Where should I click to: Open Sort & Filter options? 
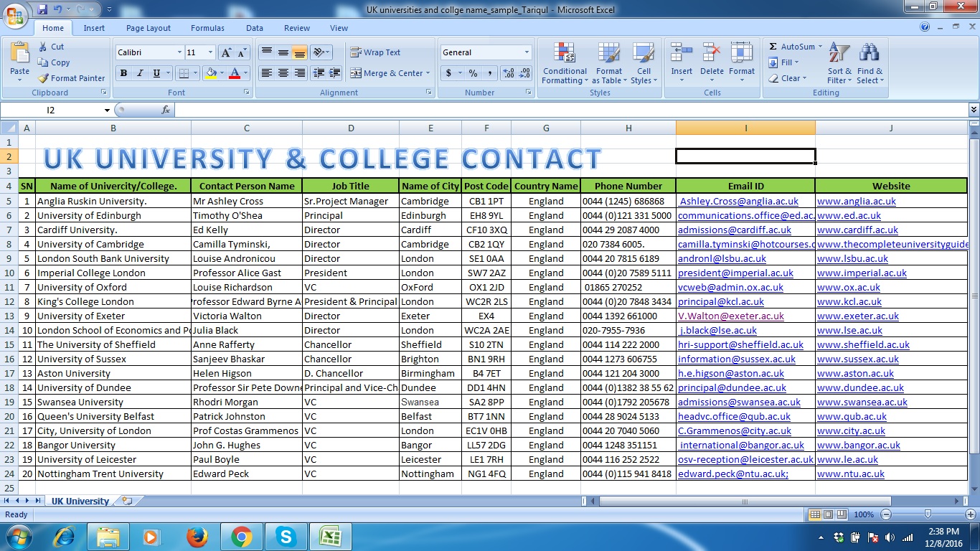tap(839, 63)
